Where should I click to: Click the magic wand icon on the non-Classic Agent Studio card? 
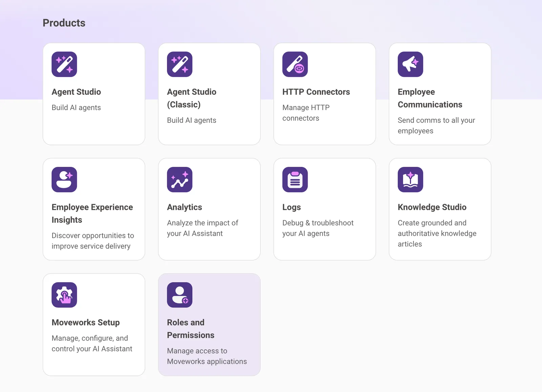coord(64,64)
